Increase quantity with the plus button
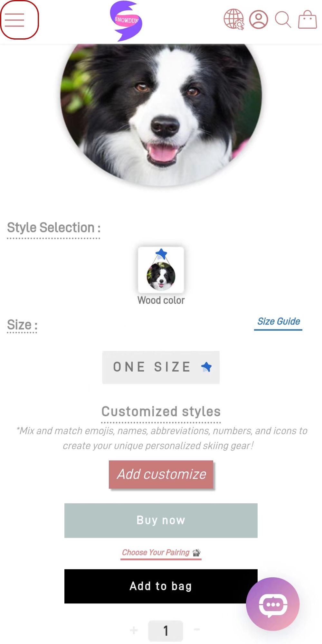 tap(134, 630)
